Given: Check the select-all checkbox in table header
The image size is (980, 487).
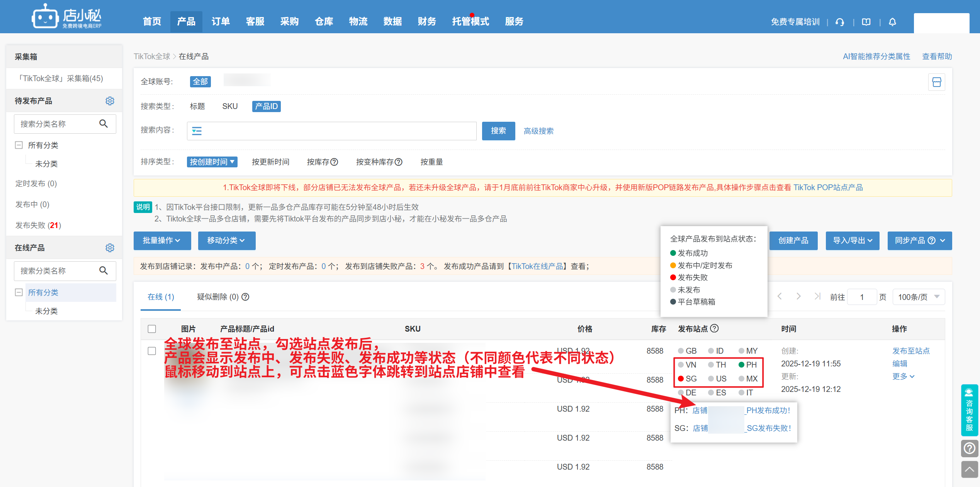Looking at the screenshot, I should coord(152,329).
